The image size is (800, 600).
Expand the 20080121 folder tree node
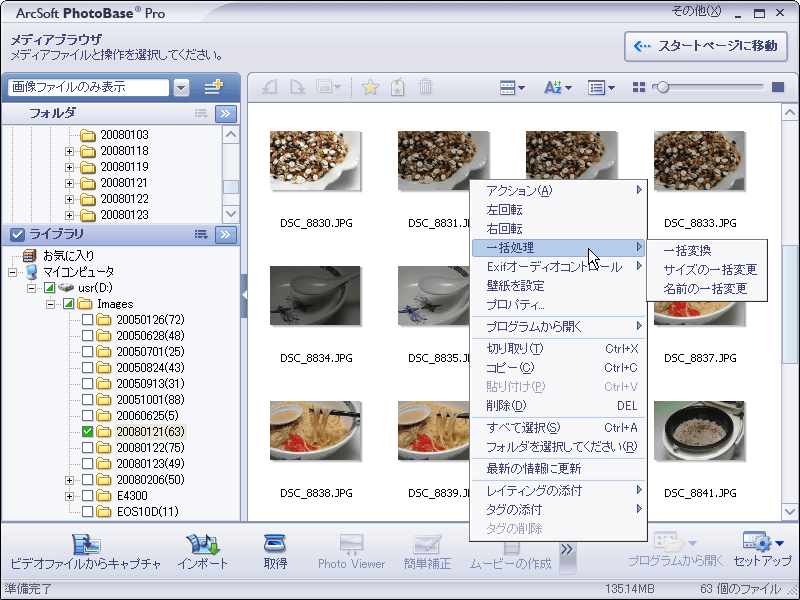point(69,183)
